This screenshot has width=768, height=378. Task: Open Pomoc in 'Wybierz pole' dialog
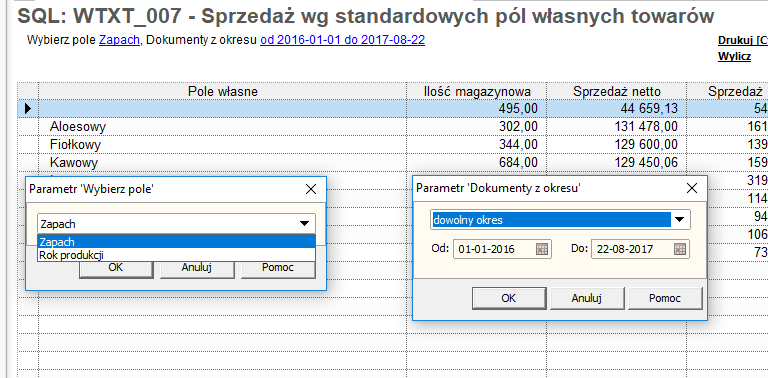tap(278, 268)
